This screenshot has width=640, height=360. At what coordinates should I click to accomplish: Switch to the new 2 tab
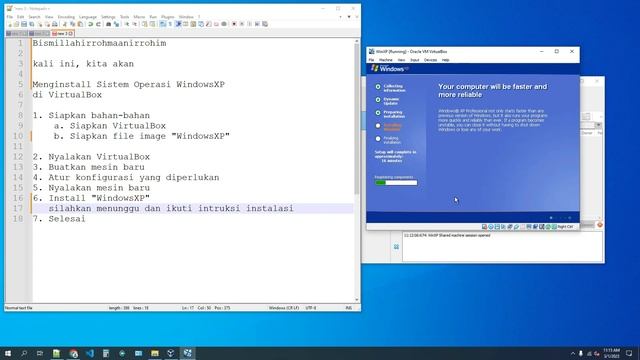[x=39, y=33]
